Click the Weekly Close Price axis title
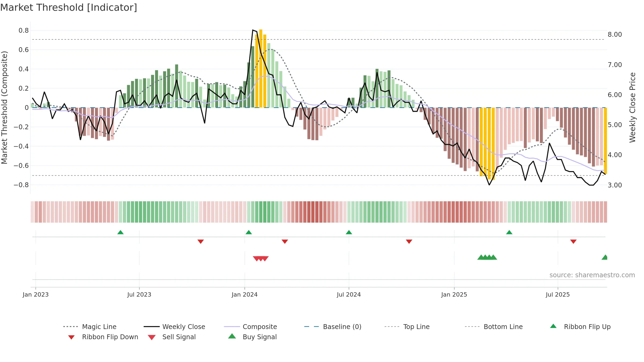Screen dimensions: 644x362 pos(632,107)
